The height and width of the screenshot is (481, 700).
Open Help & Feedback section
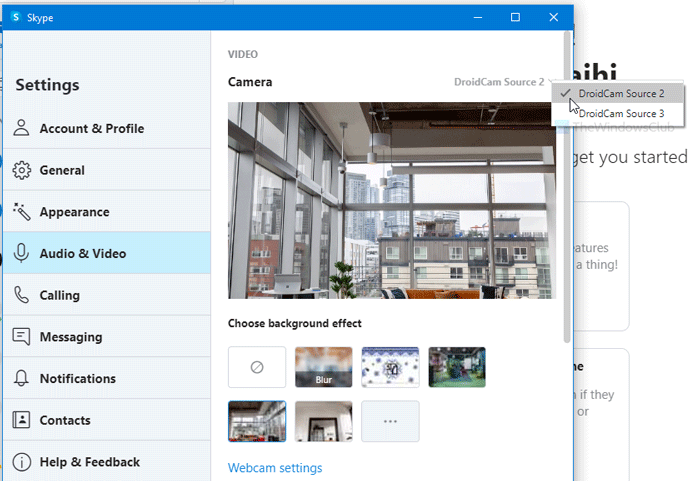[x=107, y=462]
